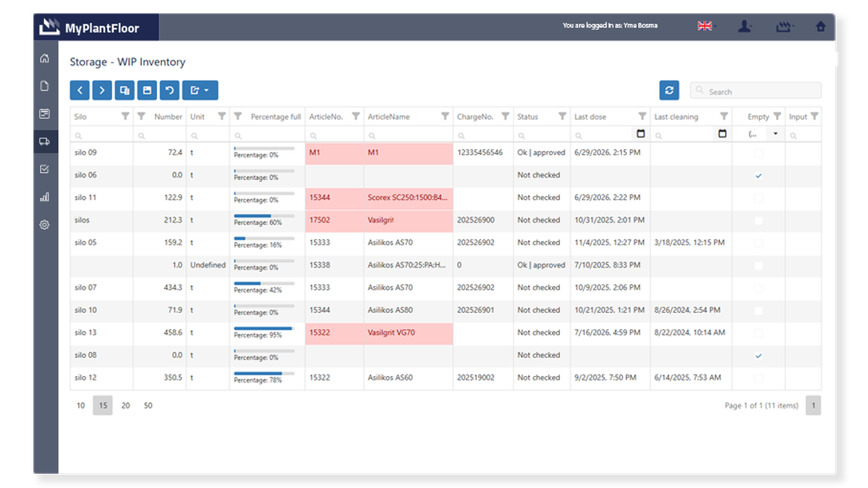The height and width of the screenshot is (488, 868).
Task: Select the truck storage icon in the sidebar
Action: [x=45, y=142]
